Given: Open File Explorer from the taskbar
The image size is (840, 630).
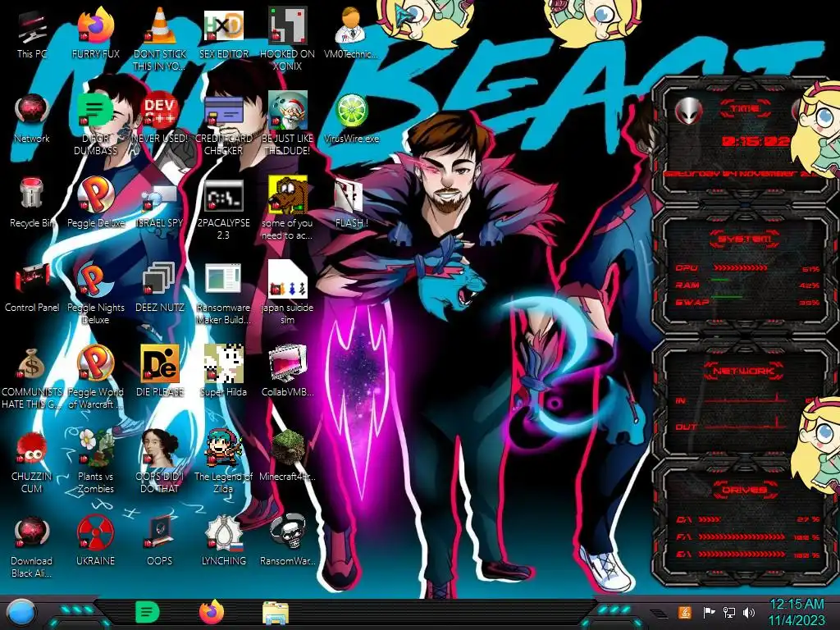Looking at the screenshot, I should click(x=276, y=613).
